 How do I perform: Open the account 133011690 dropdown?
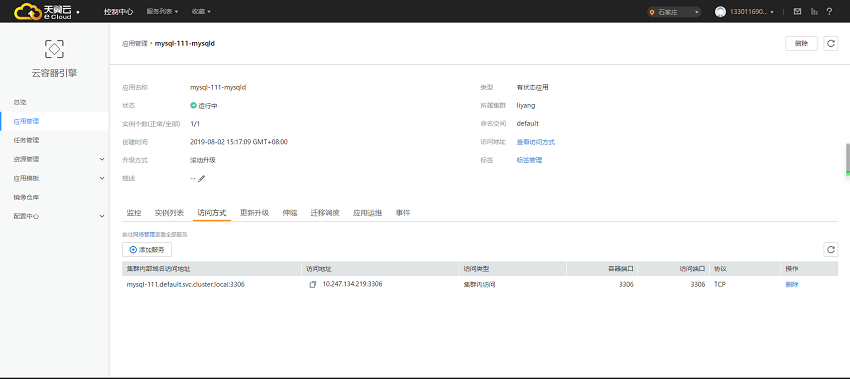pos(751,11)
